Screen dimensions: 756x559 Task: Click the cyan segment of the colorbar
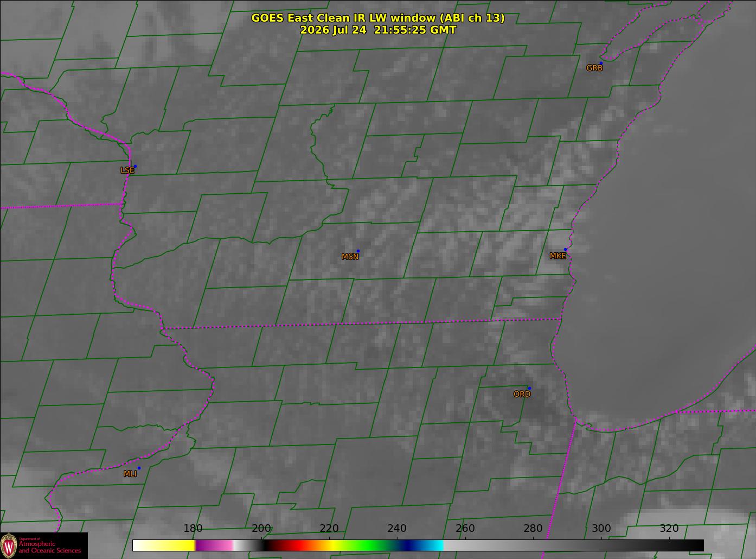point(433,545)
